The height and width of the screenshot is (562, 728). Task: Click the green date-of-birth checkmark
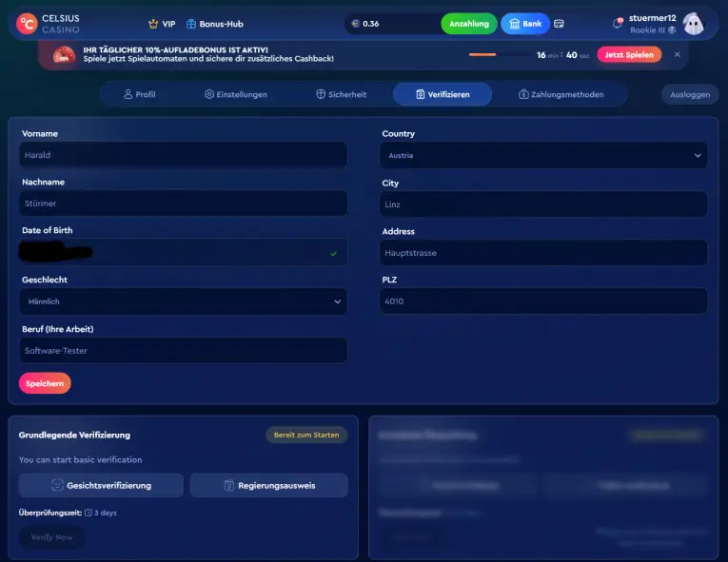[333, 253]
